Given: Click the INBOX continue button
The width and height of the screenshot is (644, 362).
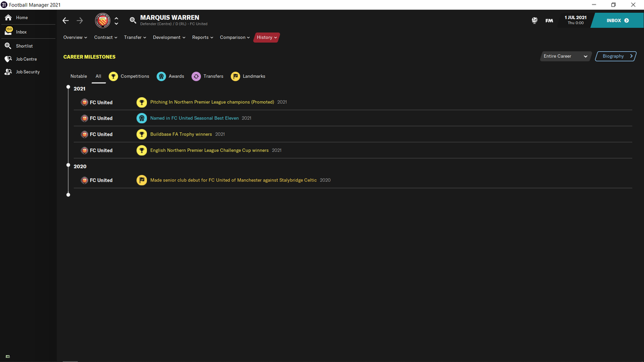Looking at the screenshot, I should click(617, 21).
